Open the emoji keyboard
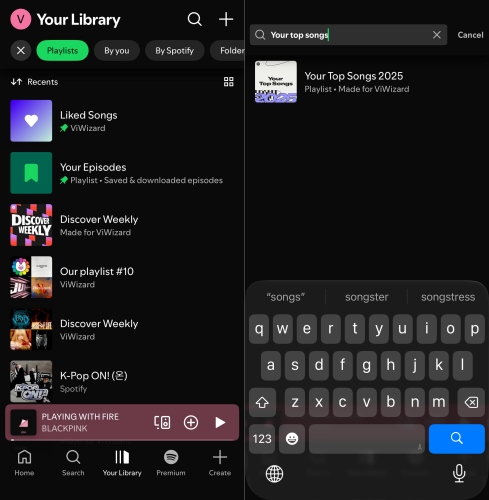The width and height of the screenshot is (489, 500). click(x=292, y=439)
